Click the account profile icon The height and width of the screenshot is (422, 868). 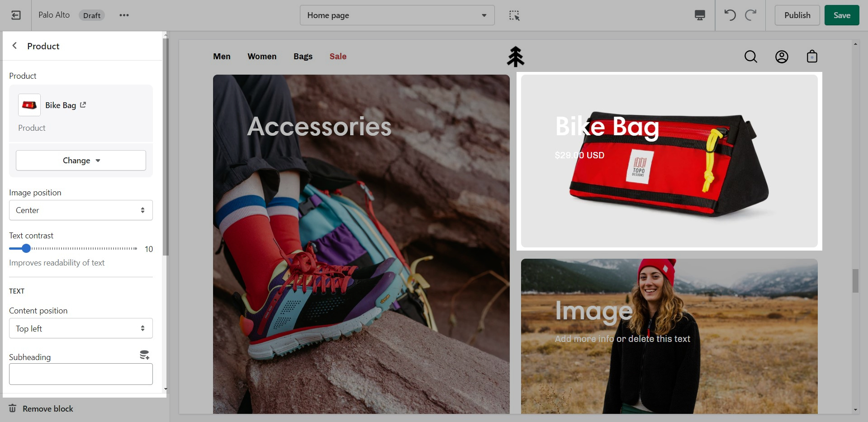pos(782,57)
